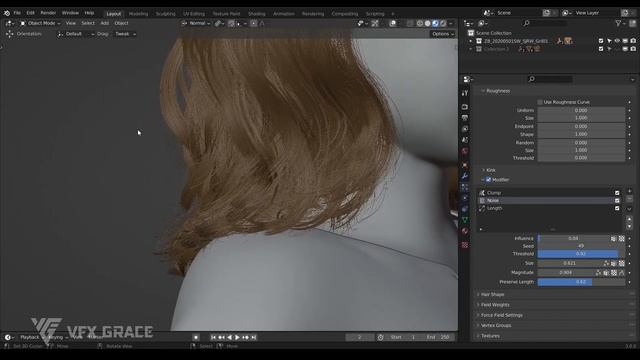Jump to end frame playback icon

[253, 338]
